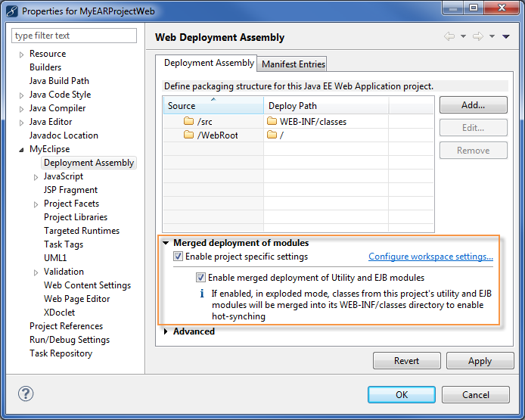Screen dimensions: 525x420
Task: Click the help question mark icon
Action: (x=26, y=394)
